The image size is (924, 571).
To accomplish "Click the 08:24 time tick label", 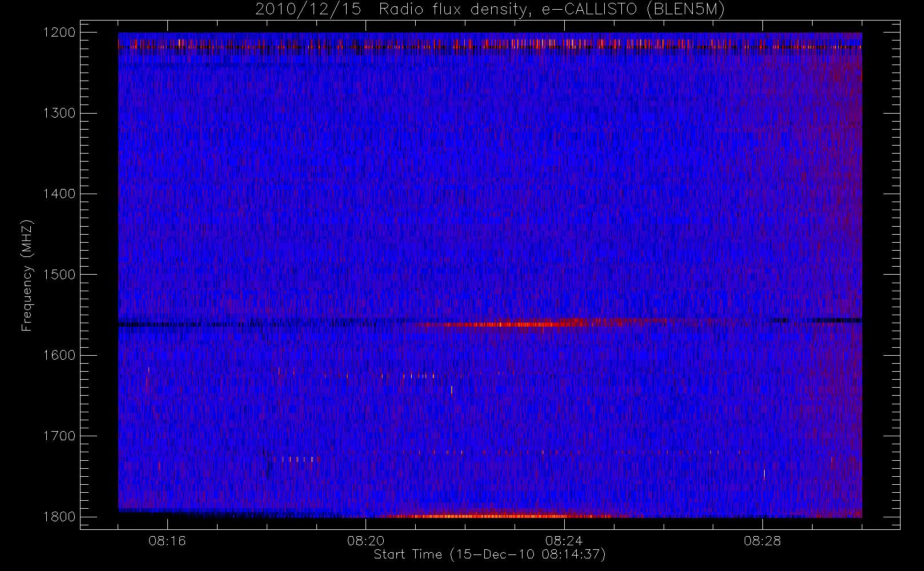I will click(x=564, y=541).
